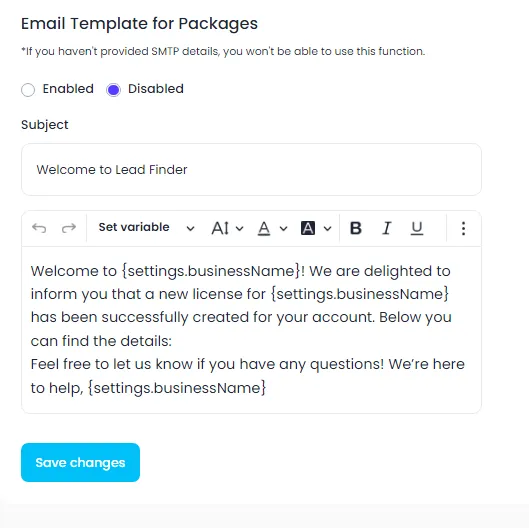Click the Enabled label text
This screenshot has height=528, width=529.
68,89
